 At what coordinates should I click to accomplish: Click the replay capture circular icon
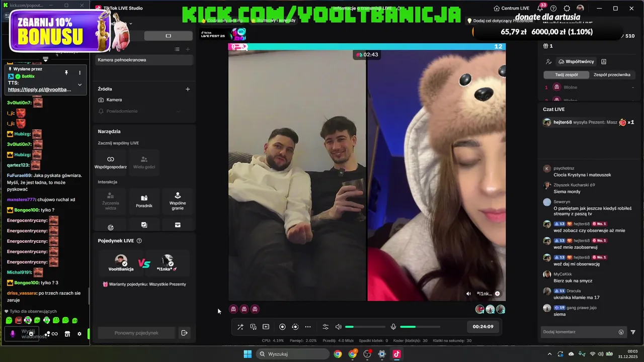pos(295,327)
